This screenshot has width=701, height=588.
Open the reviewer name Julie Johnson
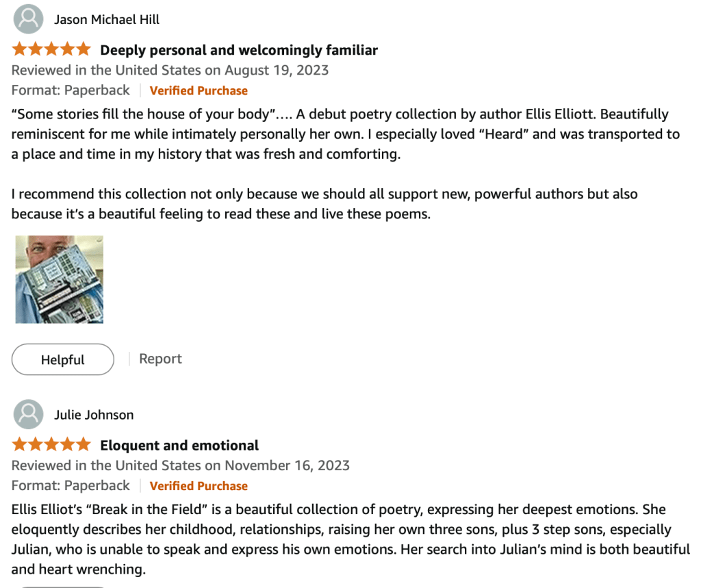click(x=94, y=415)
